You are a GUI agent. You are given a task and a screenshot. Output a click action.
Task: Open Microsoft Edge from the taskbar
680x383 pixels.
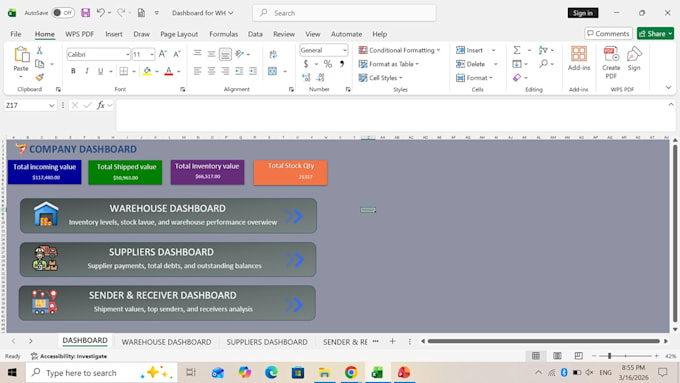(271, 372)
